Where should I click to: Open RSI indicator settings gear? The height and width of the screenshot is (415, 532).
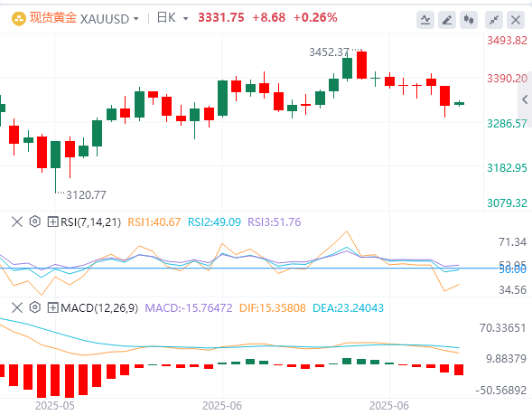(34, 222)
